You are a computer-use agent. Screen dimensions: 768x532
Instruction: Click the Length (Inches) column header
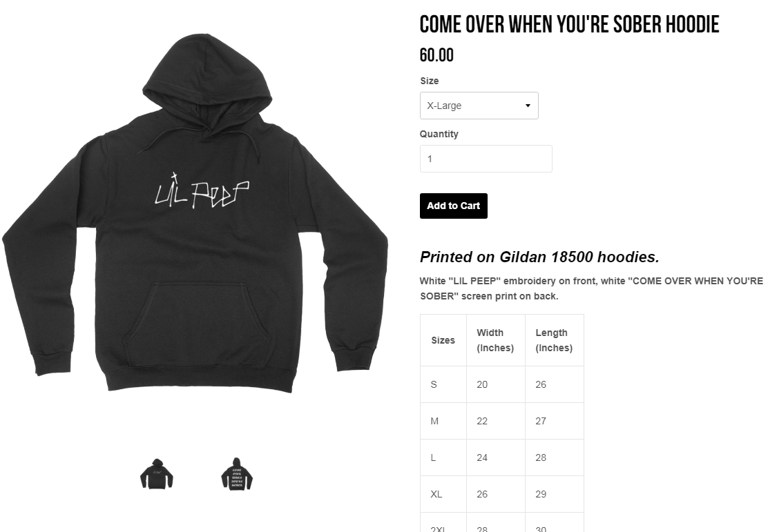[x=554, y=340]
